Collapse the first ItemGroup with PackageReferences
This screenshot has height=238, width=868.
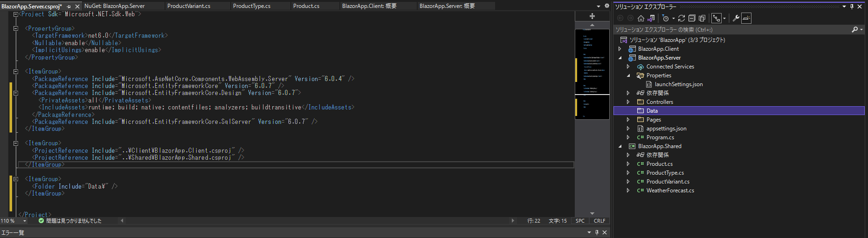click(x=15, y=72)
